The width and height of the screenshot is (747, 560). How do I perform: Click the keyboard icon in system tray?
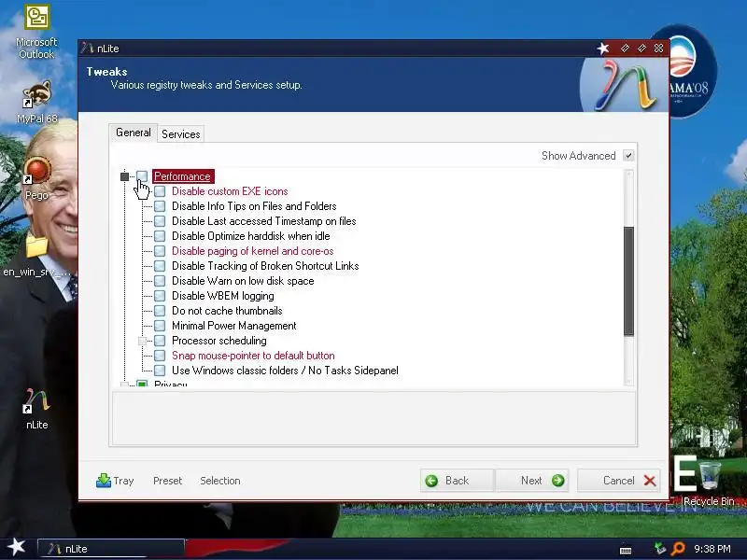[626, 551]
